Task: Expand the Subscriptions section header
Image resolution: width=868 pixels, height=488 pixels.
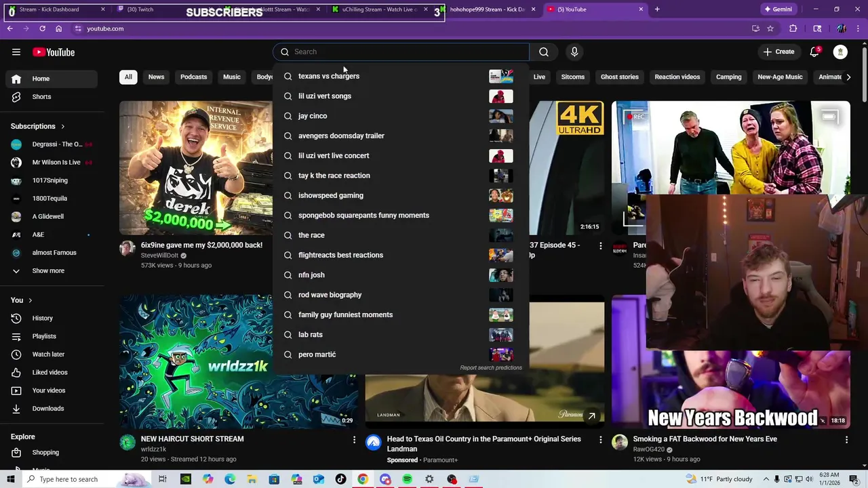Action: tap(38, 126)
